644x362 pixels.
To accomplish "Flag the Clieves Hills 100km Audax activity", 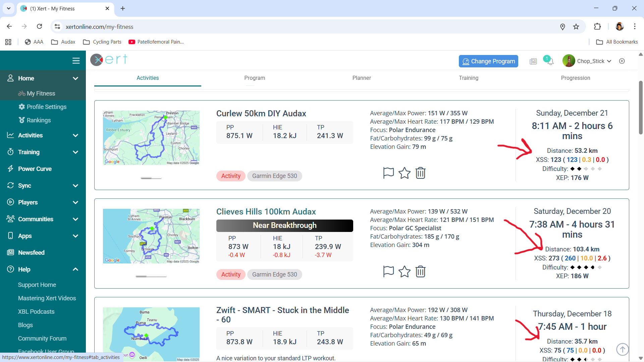I will [388, 271].
